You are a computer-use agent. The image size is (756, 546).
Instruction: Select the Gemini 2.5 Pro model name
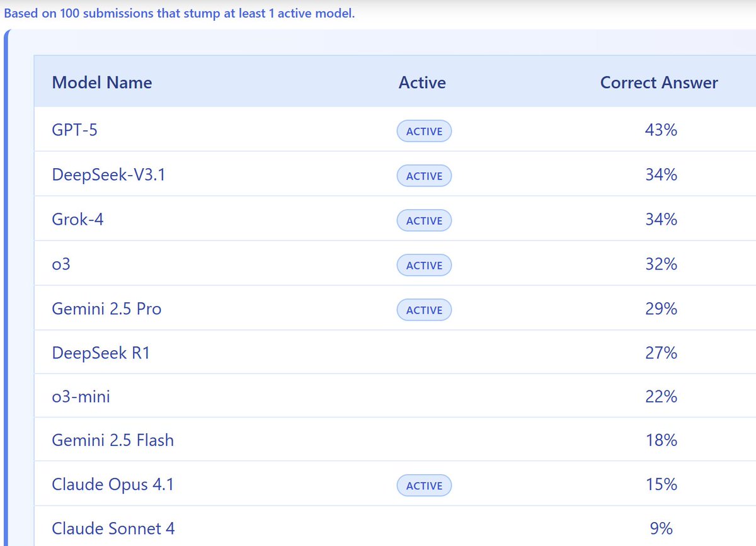[106, 310]
